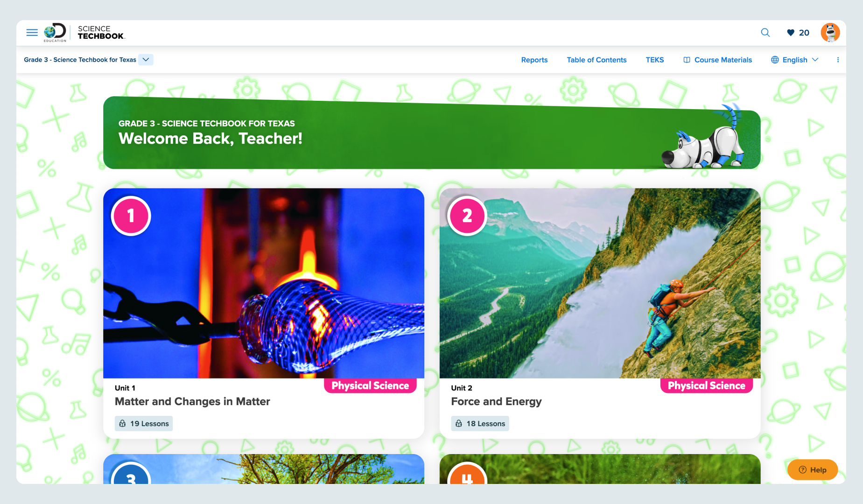Open the user profile avatar
This screenshot has height=504, width=863.
tap(830, 33)
